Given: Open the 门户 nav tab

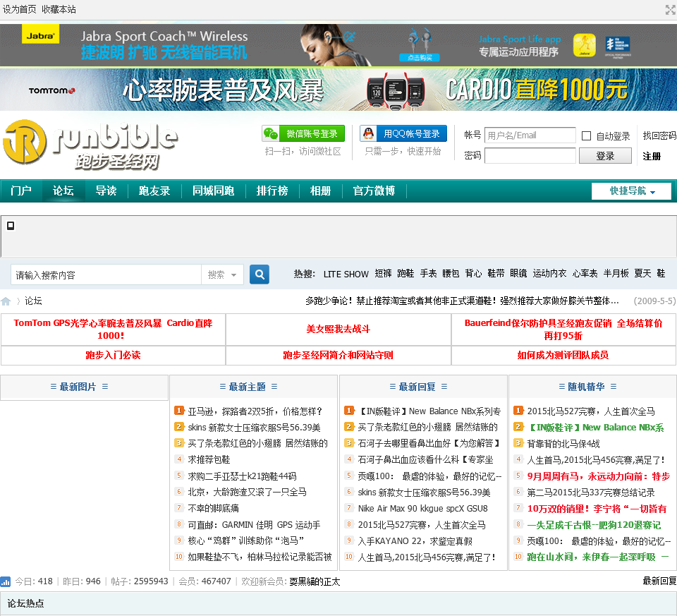Looking at the screenshot, I should click(x=21, y=191).
